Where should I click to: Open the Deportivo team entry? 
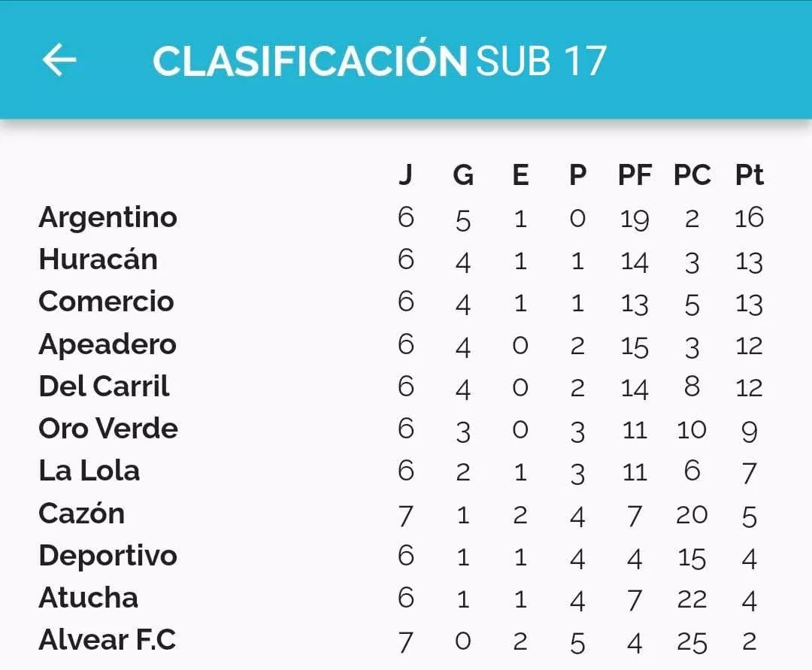point(108,556)
